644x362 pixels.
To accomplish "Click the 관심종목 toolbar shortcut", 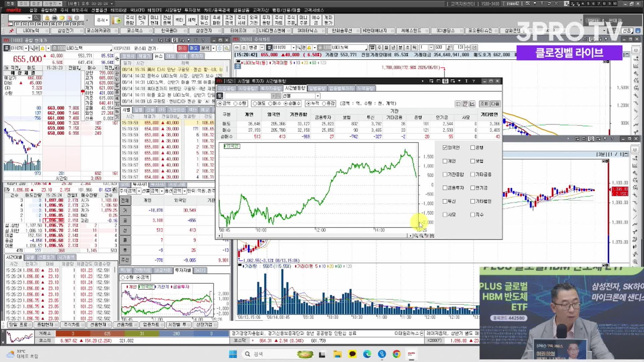I will tap(167, 20).
